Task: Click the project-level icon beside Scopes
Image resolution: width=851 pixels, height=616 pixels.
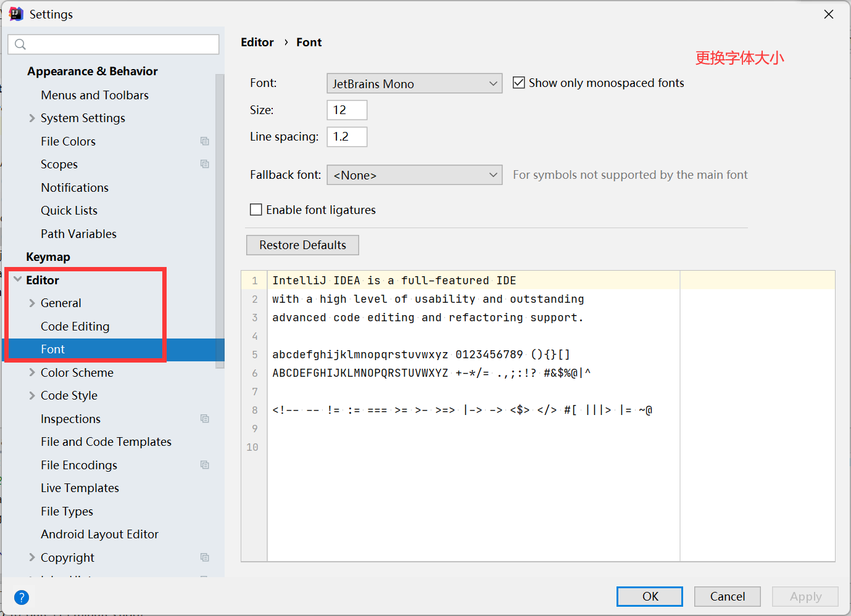Action: point(205,164)
